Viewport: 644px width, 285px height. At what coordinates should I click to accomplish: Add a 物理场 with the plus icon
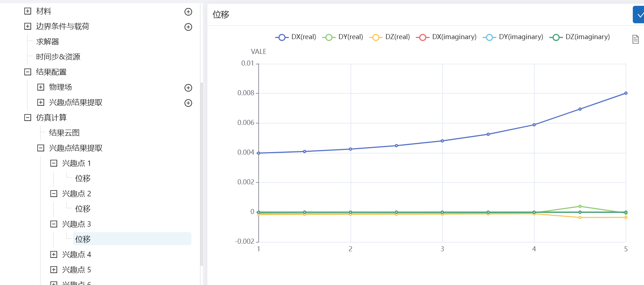click(188, 88)
